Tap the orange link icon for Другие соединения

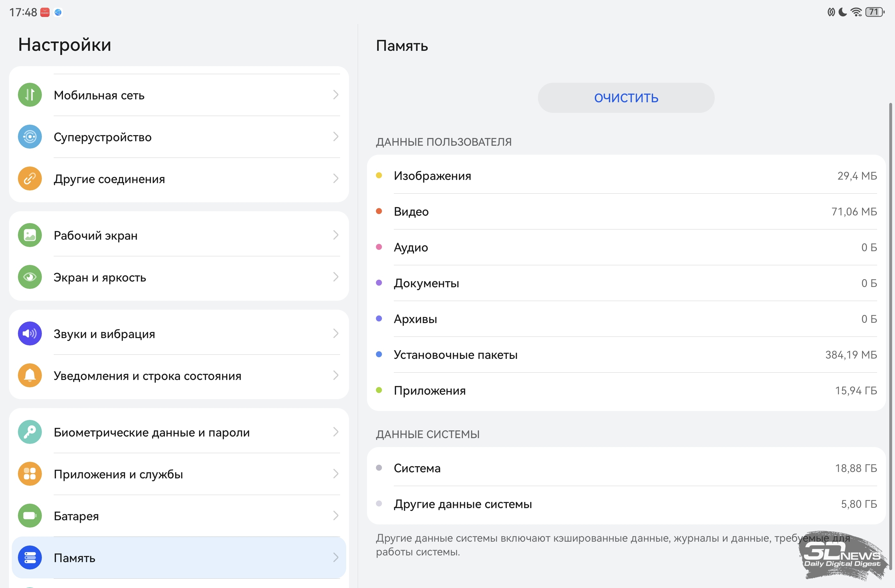click(x=30, y=179)
